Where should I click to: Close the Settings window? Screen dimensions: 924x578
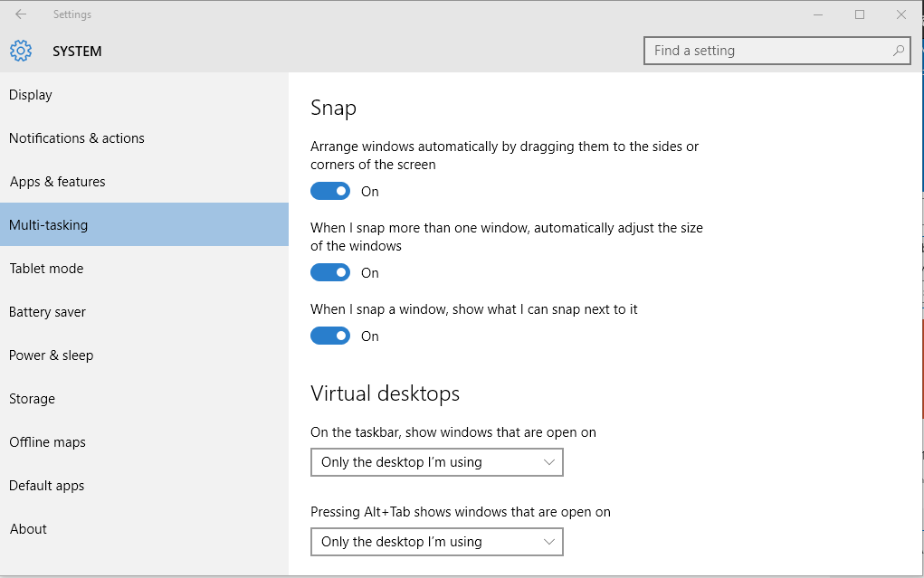pyautogui.click(x=901, y=14)
